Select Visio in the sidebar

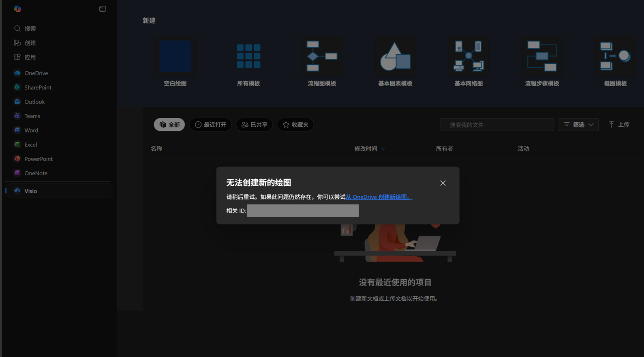click(59, 191)
